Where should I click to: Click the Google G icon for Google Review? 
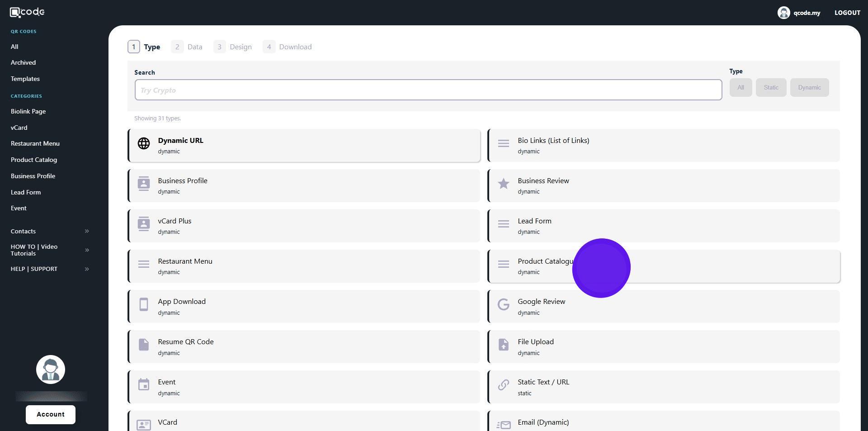point(503,304)
